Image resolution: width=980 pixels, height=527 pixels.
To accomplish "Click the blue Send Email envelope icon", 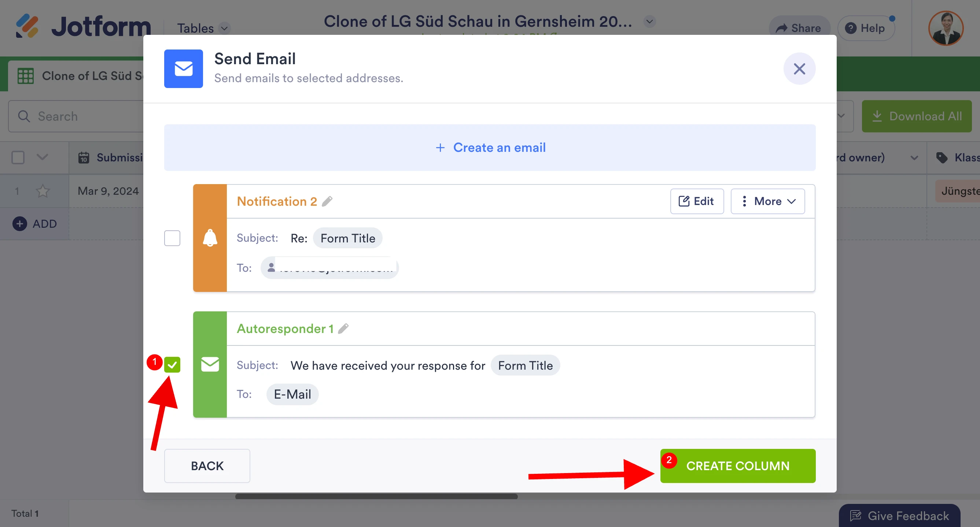I will click(x=183, y=69).
